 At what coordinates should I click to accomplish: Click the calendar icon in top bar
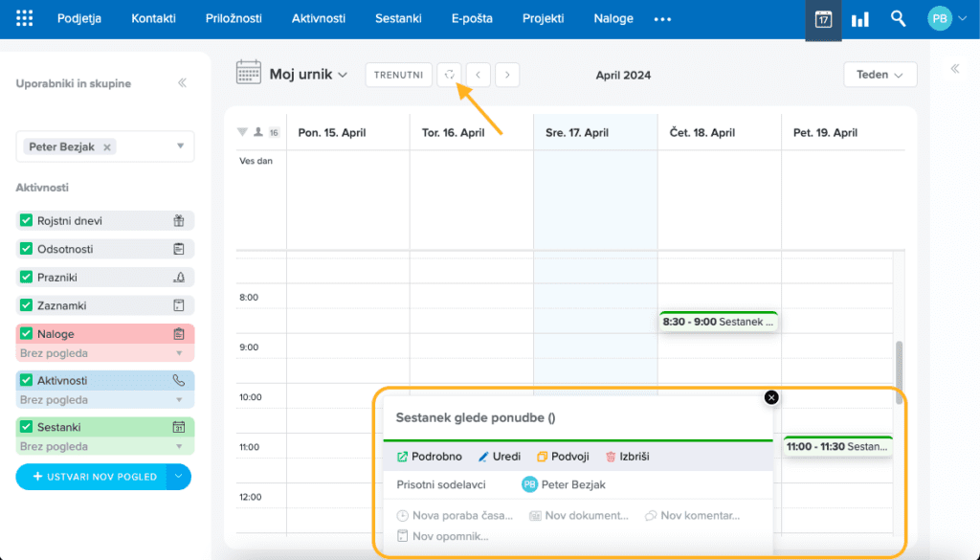click(x=823, y=19)
